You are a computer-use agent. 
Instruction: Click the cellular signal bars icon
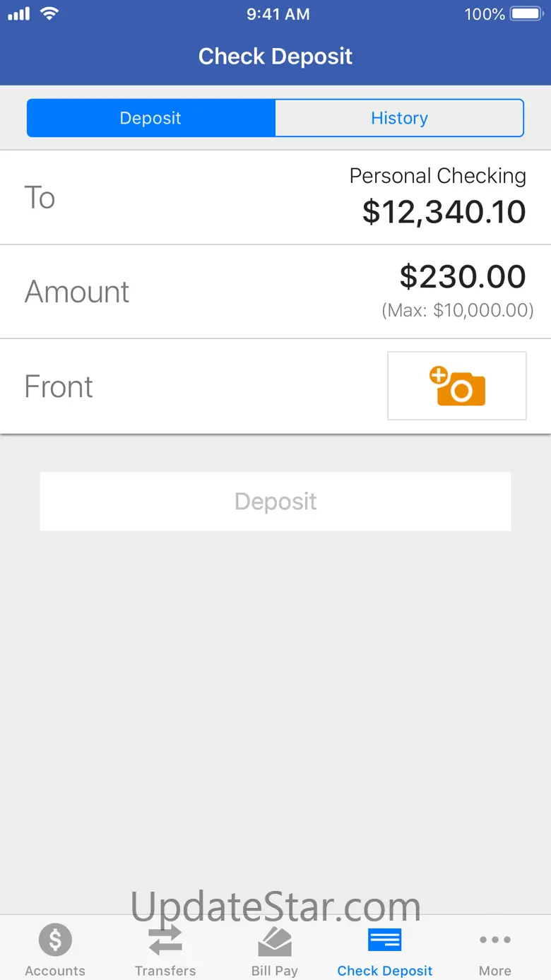(x=19, y=14)
